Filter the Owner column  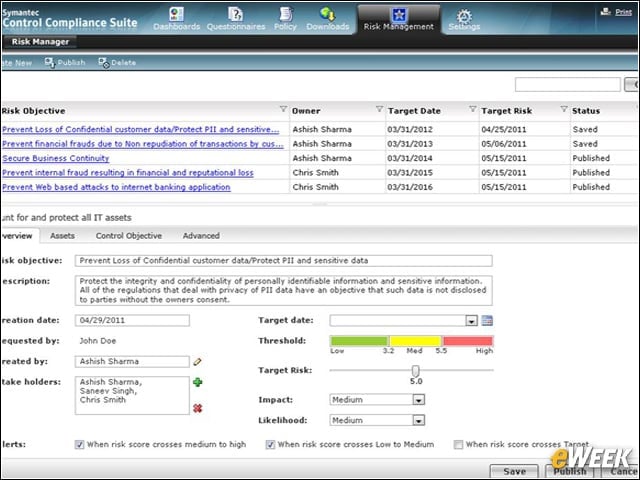(x=379, y=109)
